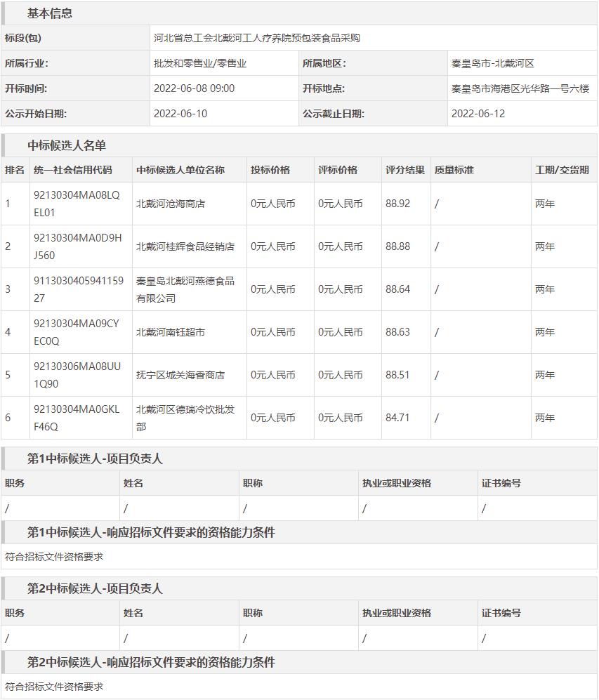Expand 第1中标候选人-项目负责人 section header
This screenshot has height=700, width=599.
pyautogui.click(x=95, y=458)
